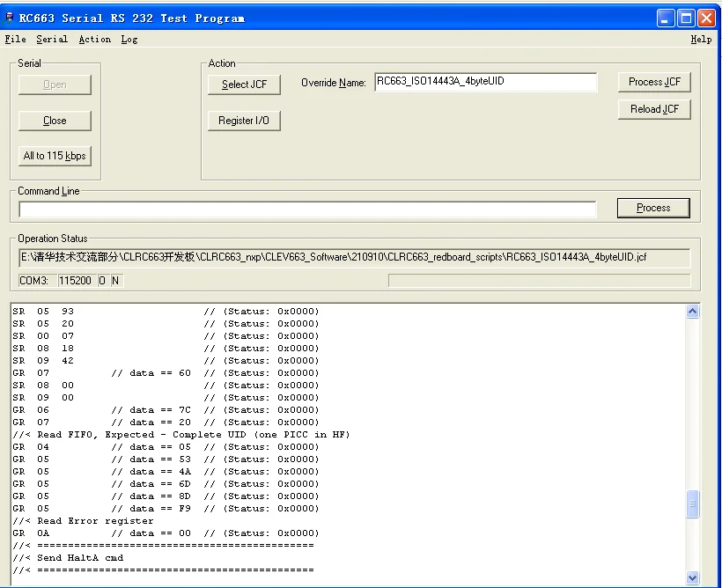This screenshot has height=588, width=722.
Task: Click the Process command button
Action: pyautogui.click(x=653, y=208)
